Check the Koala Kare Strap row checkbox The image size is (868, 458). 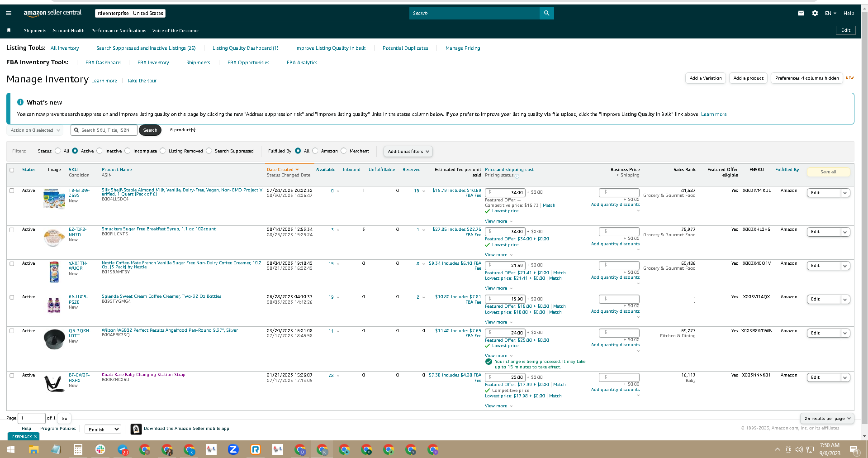coord(12,376)
